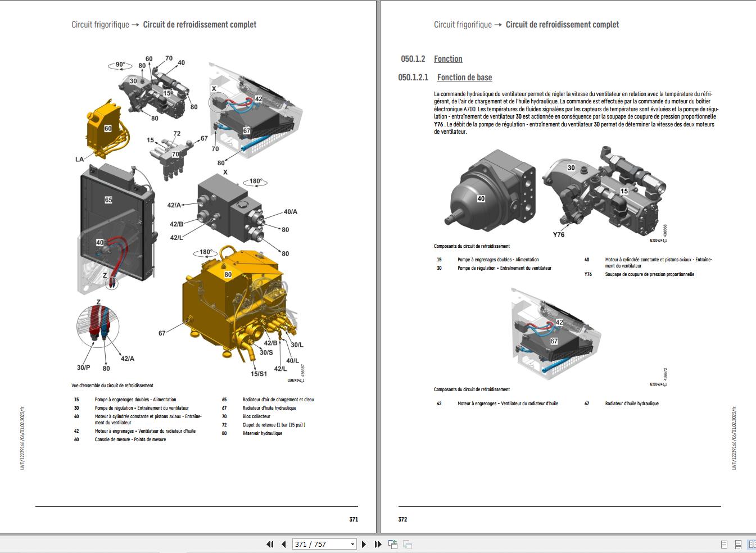The image size is (756, 553).
Task: Click the go to first page icon
Action: [270, 544]
